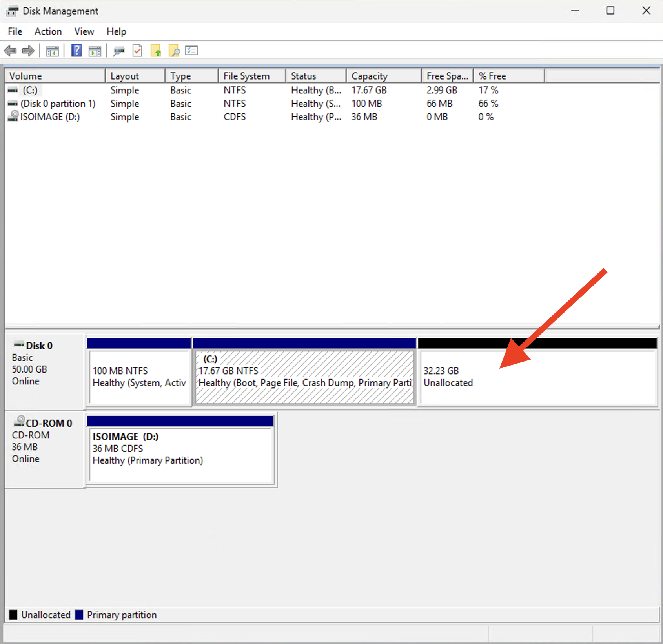Screen dimensions: 663x644
Task: Open the File menu
Action: (x=15, y=31)
